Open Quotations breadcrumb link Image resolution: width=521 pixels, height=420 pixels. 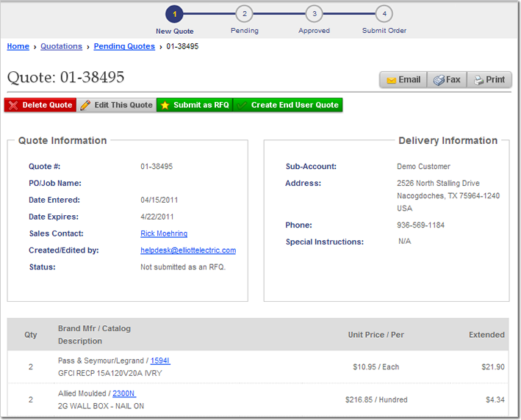(61, 46)
